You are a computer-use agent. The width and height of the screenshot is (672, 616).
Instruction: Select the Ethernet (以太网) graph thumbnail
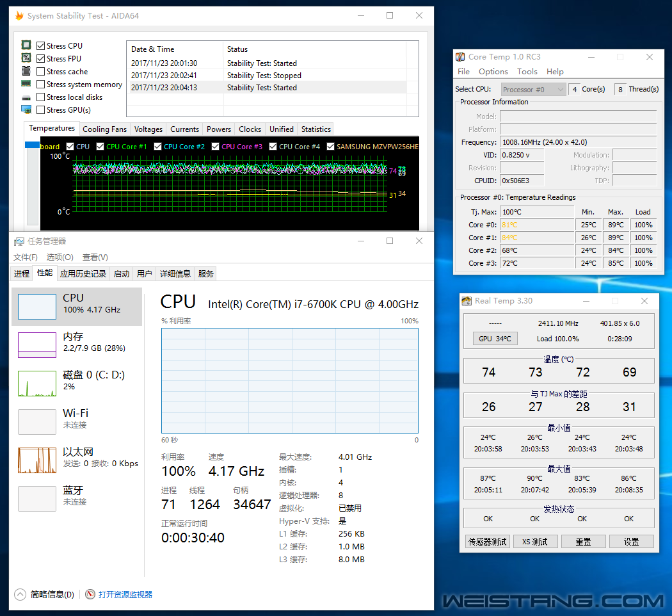point(37,460)
